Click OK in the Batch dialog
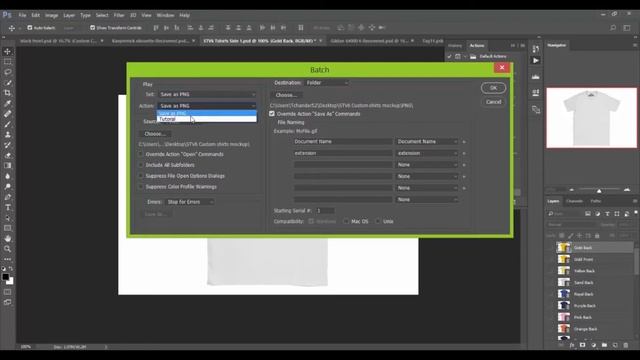The image size is (640, 360). tap(493, 88)
